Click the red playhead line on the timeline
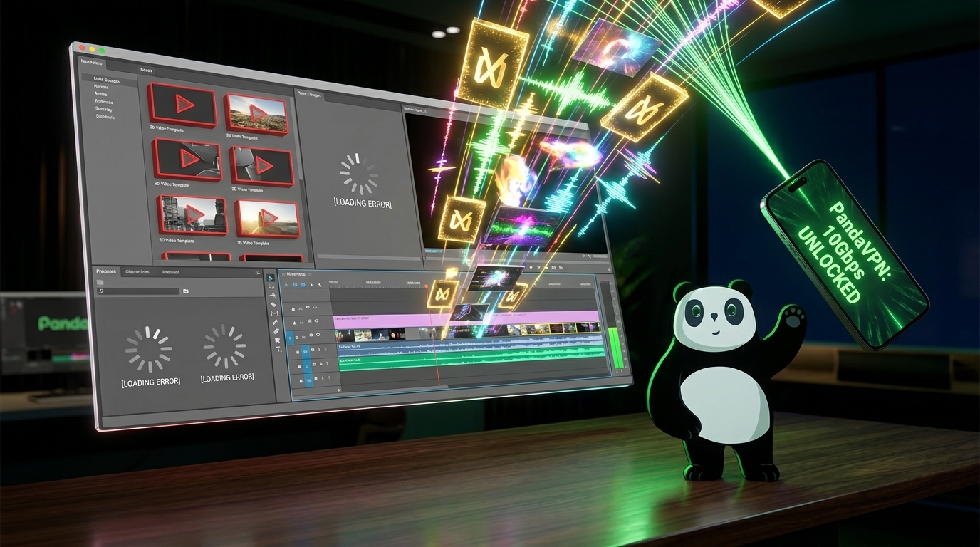980x547 pixels. 432,335
